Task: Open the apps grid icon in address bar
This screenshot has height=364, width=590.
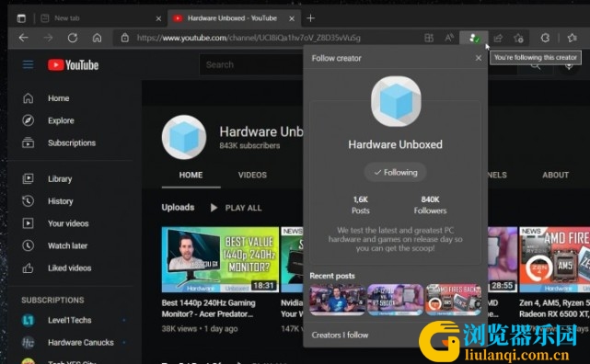Action: point(429,38)
